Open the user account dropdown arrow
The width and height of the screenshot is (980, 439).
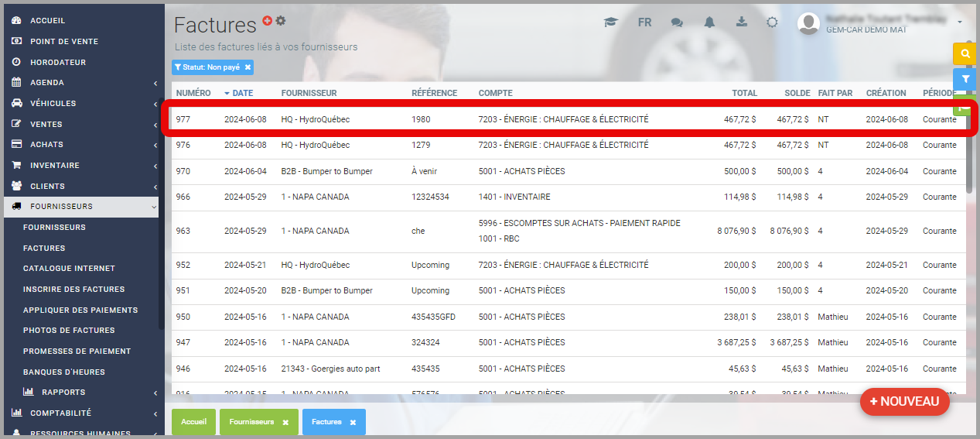tap(960, 22)
